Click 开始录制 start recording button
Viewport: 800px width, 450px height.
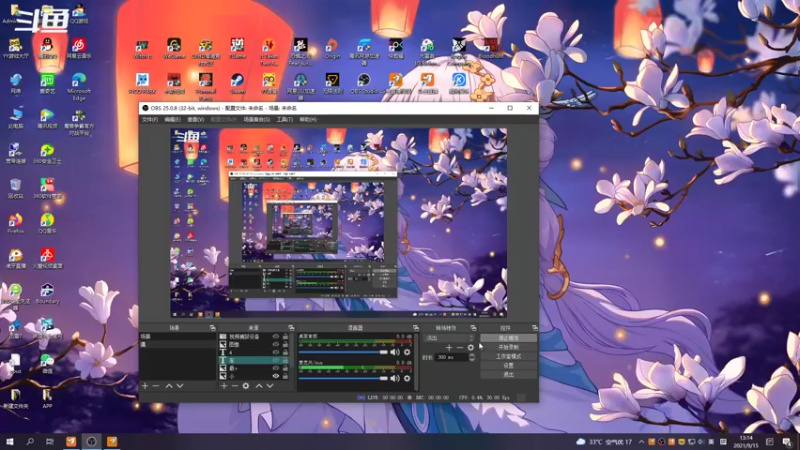tap(508, 347)
